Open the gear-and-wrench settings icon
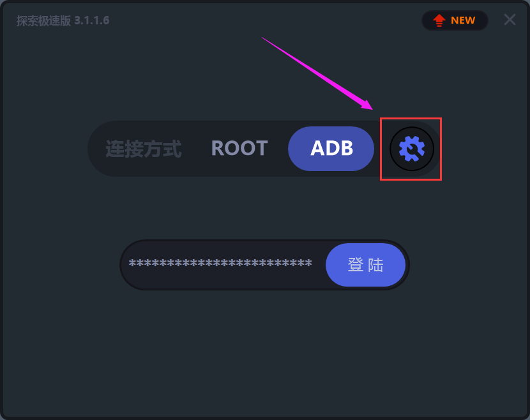 point(411,149)
